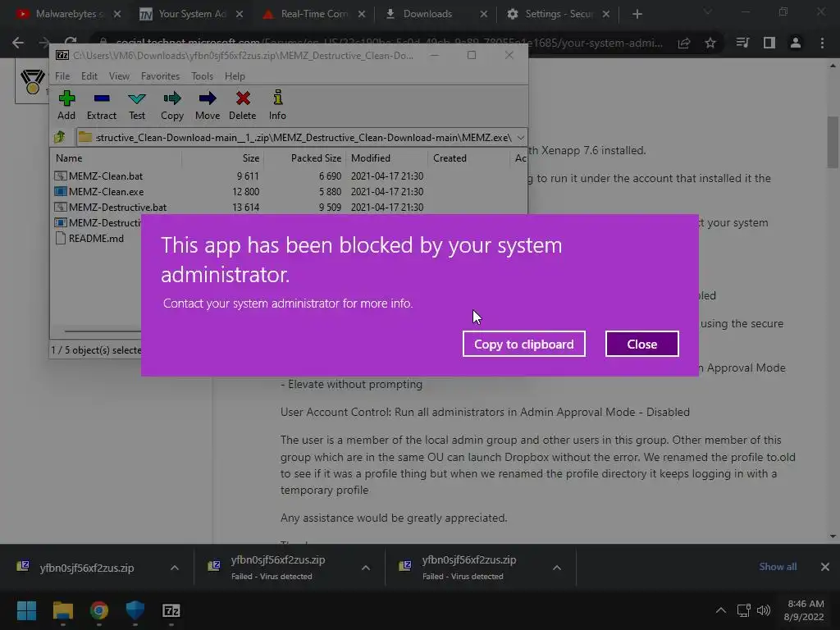Open the File menu in 7-Zip
This screenshot has height=630, width=840.
point(62,76)
